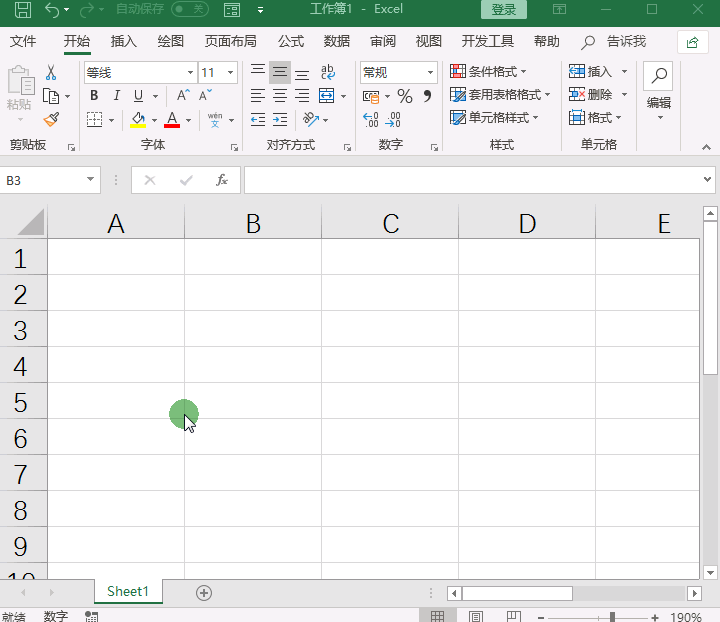Toggle Bold formatting
The width and height of the screenshot is (720, 622).
point(94,96)
